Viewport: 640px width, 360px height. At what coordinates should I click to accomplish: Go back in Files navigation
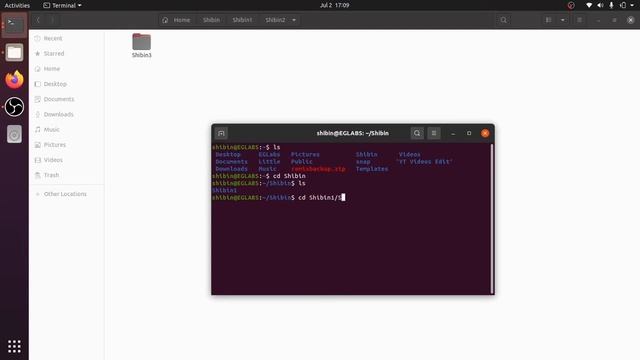click(38, 20)
